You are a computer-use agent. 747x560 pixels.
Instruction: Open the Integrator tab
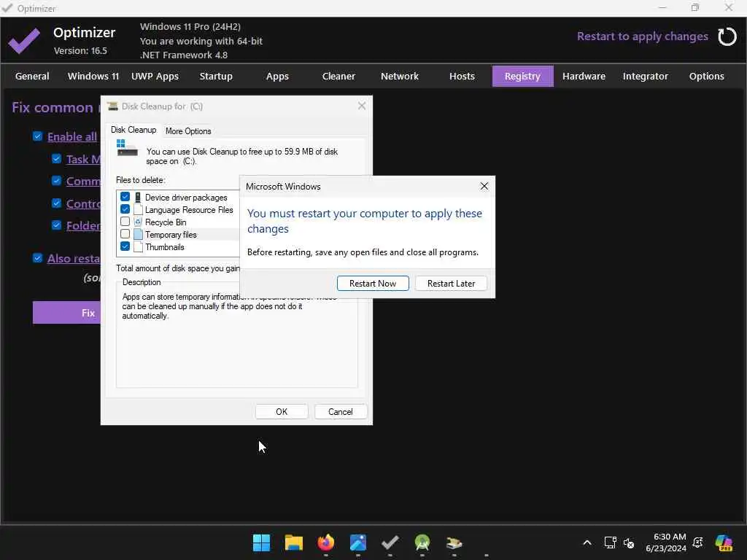[x=645, y=76]
